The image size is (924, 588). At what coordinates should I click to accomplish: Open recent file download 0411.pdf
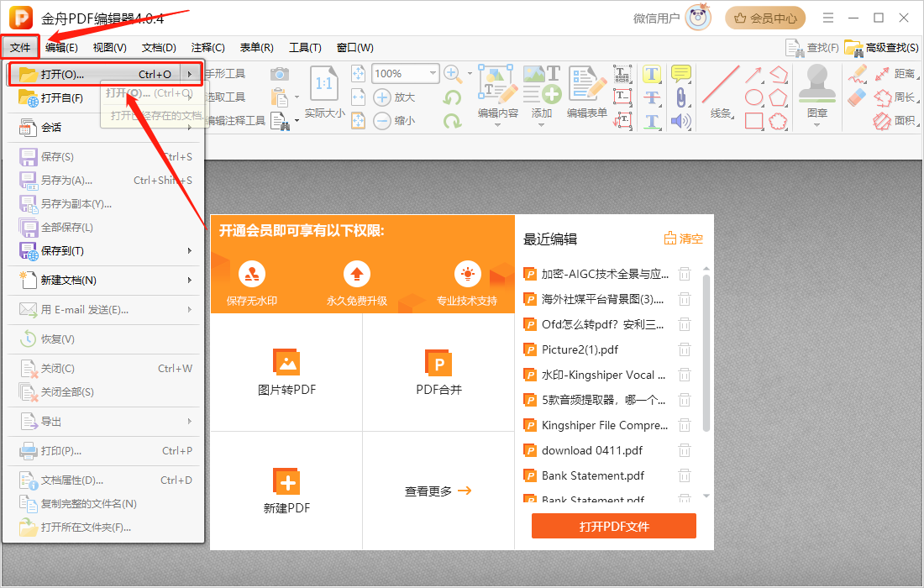click(591, 451)
